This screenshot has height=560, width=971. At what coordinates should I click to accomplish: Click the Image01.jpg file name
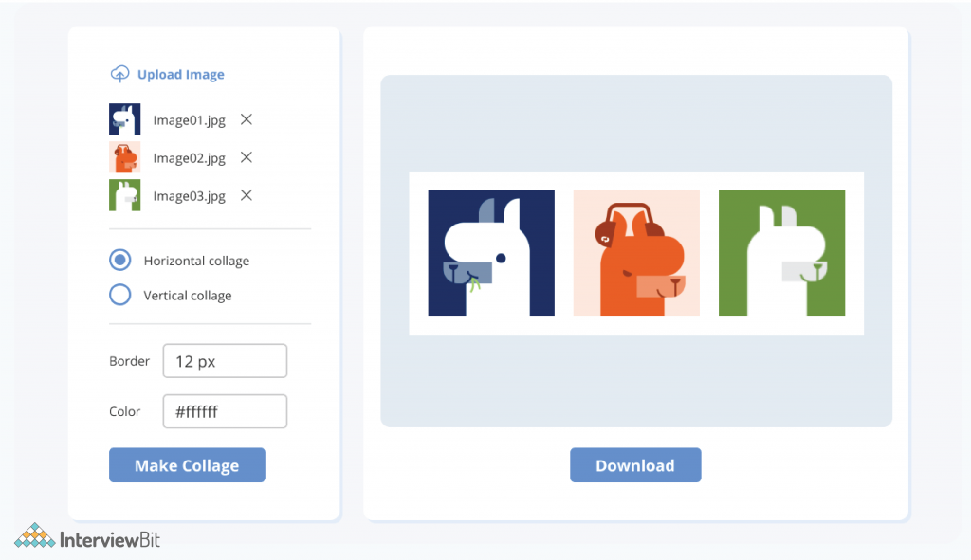coord(190,120)
